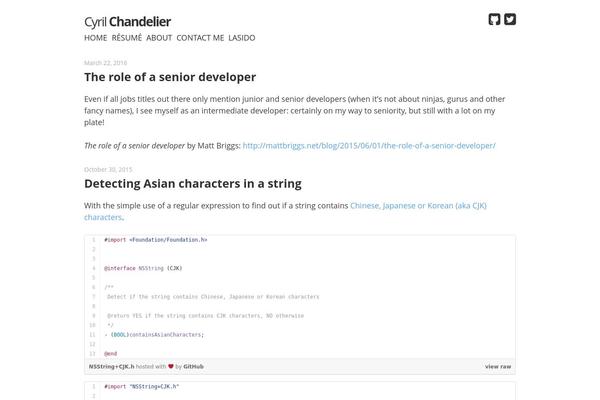View raw source of NSString+CJK.h
Image resolution: width=600 pixels, height=400 pixels.
tap(498, 366)
